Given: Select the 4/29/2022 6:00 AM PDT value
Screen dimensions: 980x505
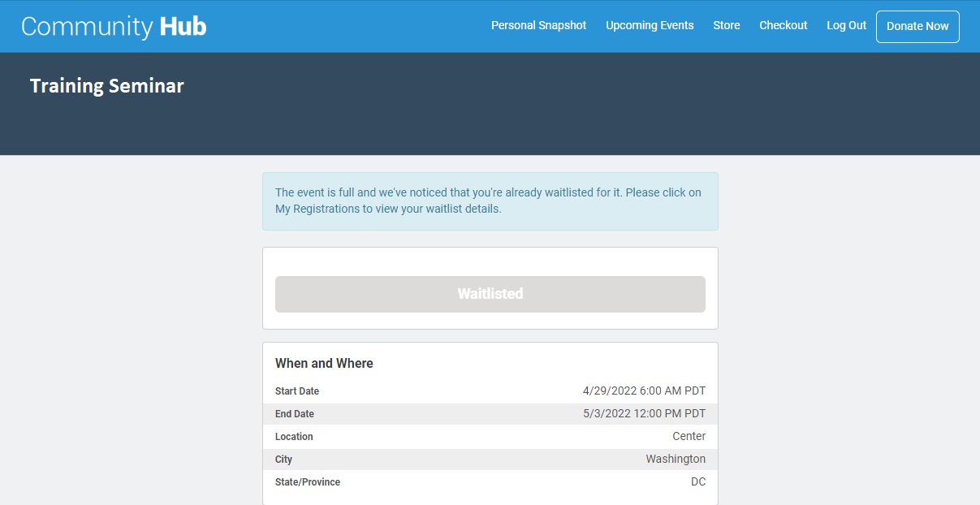Looking at the screenshot, I should [x=644, y=391].
